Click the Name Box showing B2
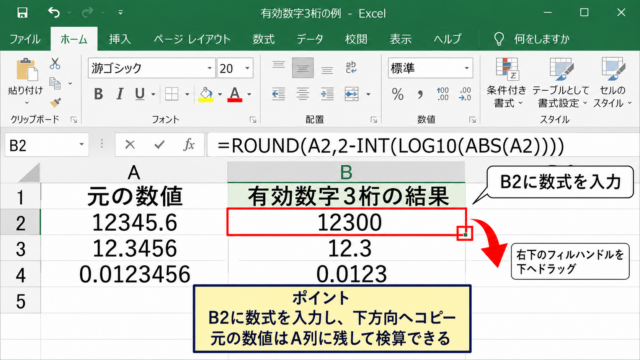 [x=46, y=145]
